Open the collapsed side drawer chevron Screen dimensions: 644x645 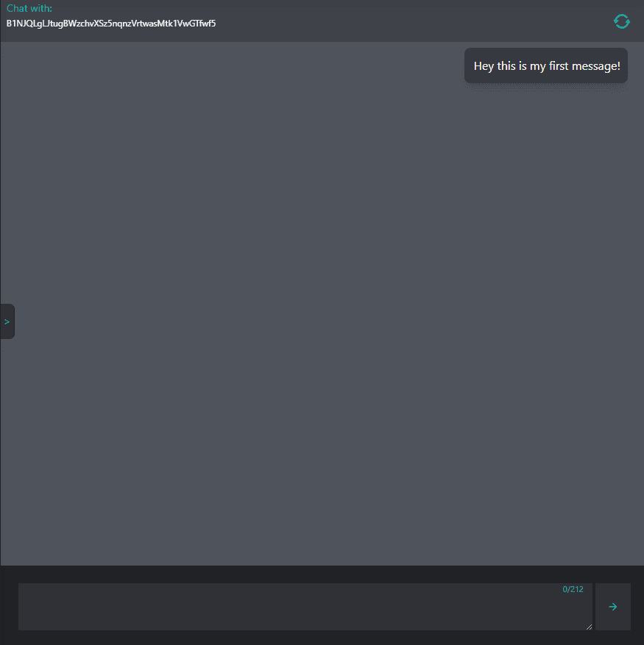[7, 321]
